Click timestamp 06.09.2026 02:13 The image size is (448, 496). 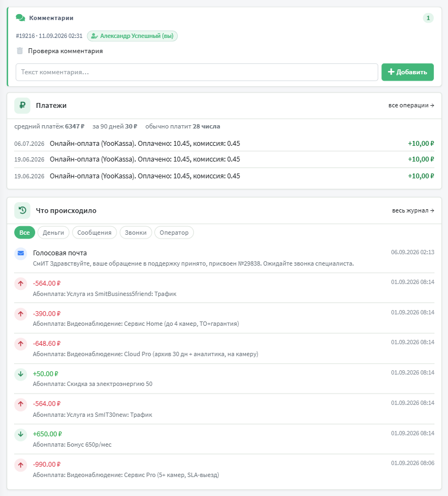point(413,252)
